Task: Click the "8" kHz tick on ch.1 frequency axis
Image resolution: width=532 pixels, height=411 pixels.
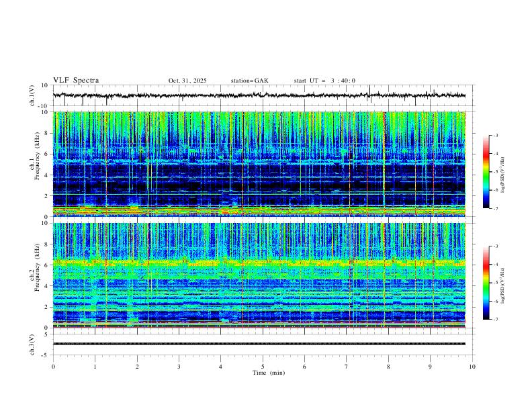Action: [x=47, y=133]
